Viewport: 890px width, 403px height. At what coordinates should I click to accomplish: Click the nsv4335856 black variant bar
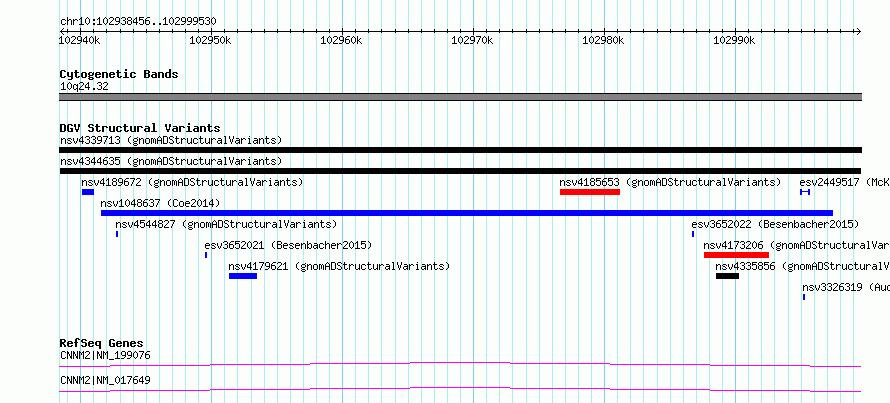click(727, 276)
